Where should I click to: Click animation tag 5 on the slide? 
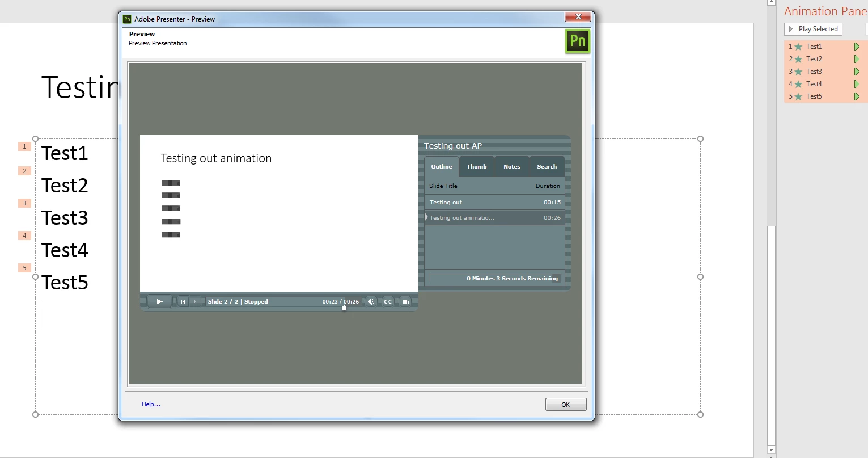pos(24,268)
